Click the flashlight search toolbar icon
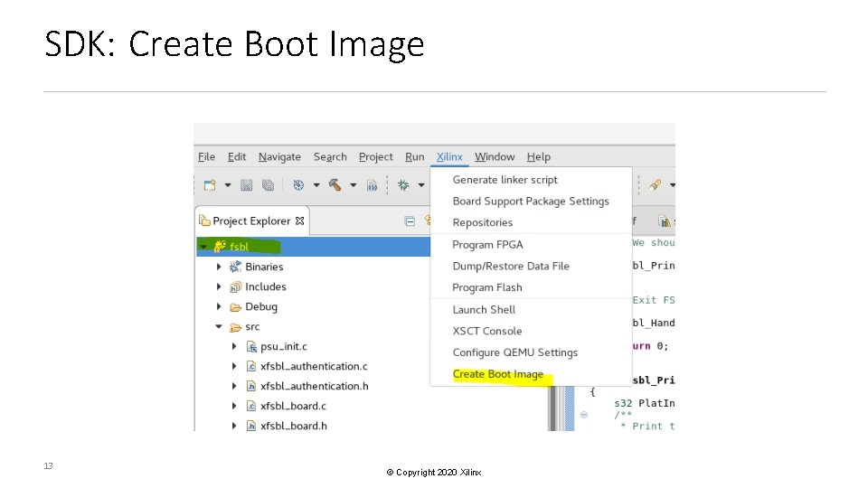The width and height of the screenshot is (868, 488). coord(655,185)
